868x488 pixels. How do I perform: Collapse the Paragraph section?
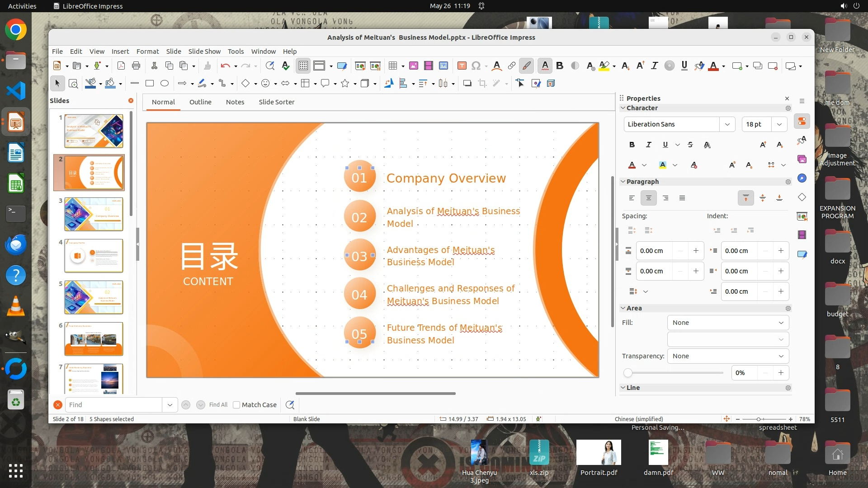click(623, 182)
